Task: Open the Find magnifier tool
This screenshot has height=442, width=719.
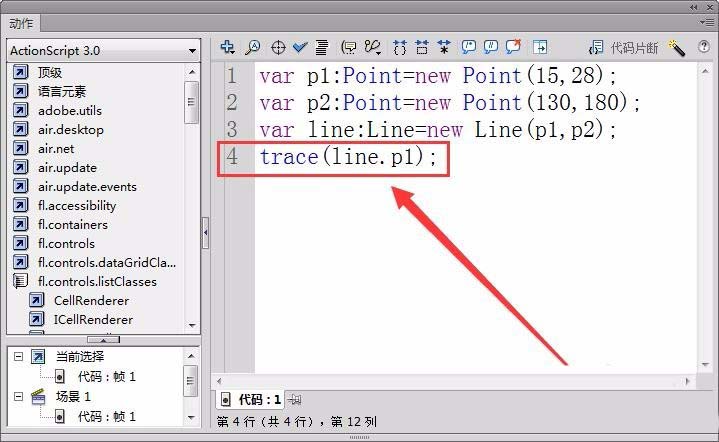Action: coord(252,47)
